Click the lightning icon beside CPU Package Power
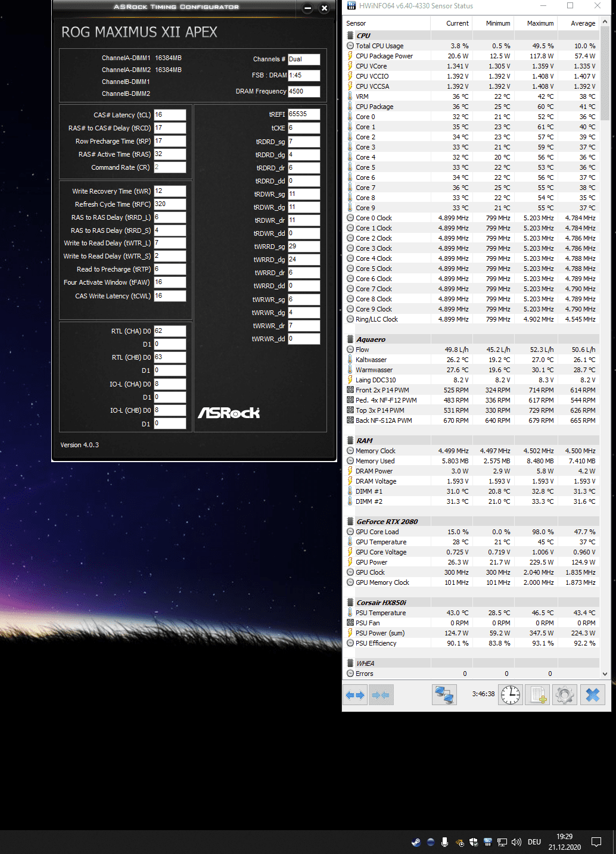The width and height of the screenshot is (616, 854). [350, 56]
